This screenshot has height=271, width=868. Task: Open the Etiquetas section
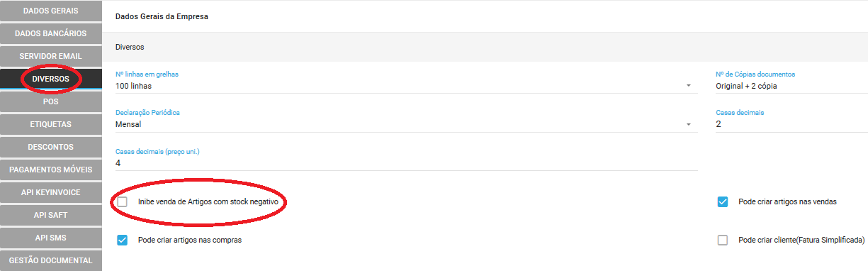pyautogui.click(x=51, y=124)
